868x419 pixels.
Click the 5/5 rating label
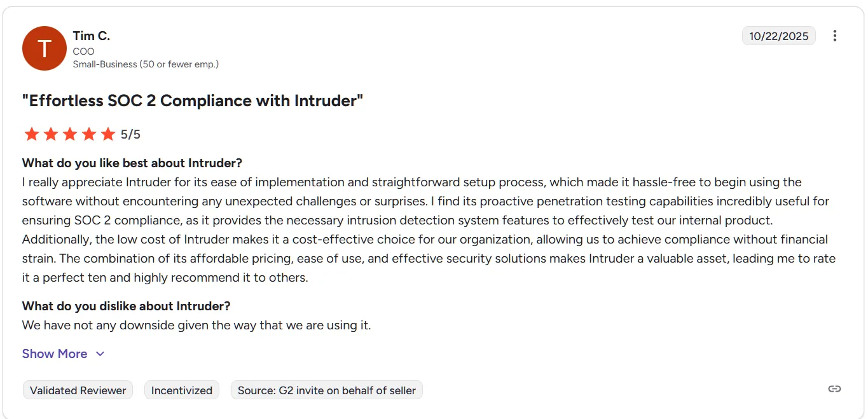point(130,134)
